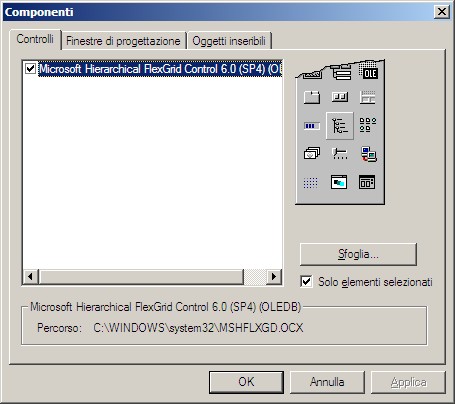Image resolution: width=455 pixels, height=404 pixels.
Task: Click the Slider control icon
Action: (x=340, y=154)
